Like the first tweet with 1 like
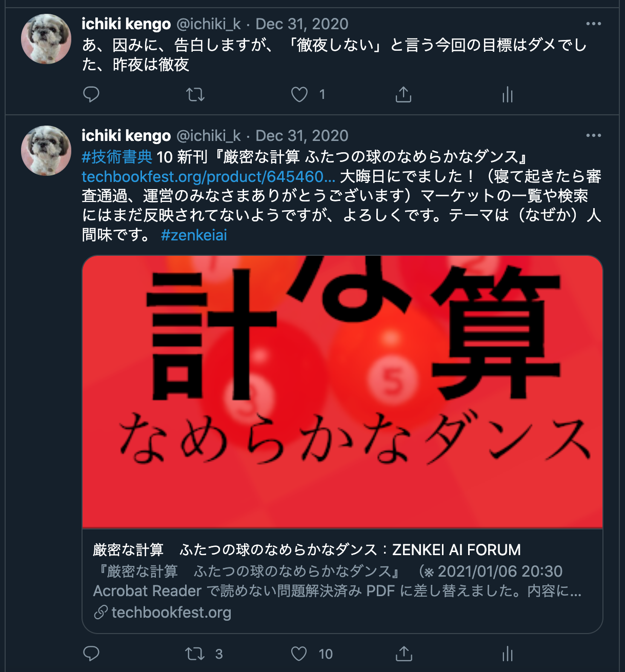The height and width of the screenshot is (672, 625). pyautogui.click(x=299, y=94)
